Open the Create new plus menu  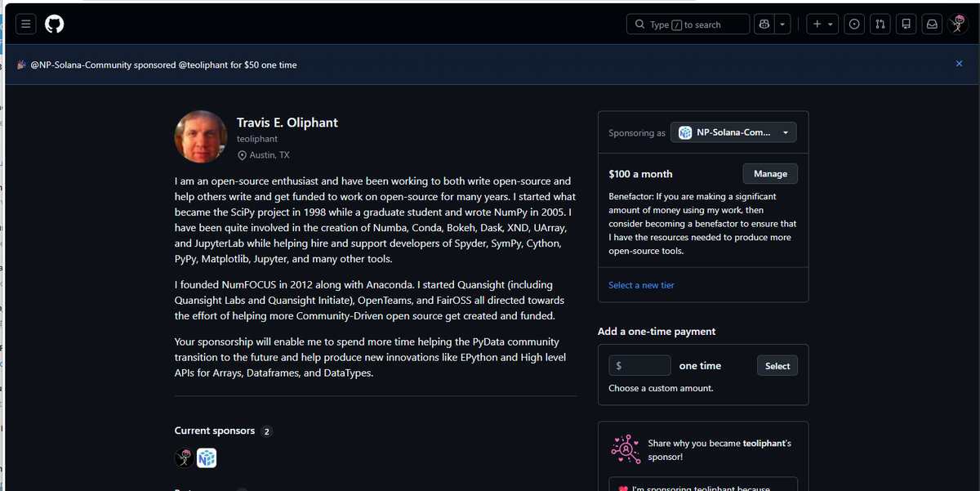point(822,25)
